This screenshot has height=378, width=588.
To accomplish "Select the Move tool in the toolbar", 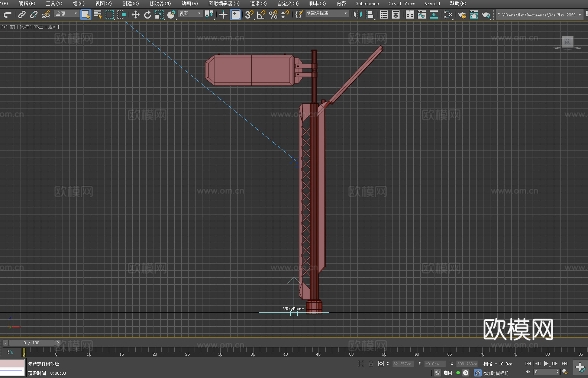I will [136, 15].
